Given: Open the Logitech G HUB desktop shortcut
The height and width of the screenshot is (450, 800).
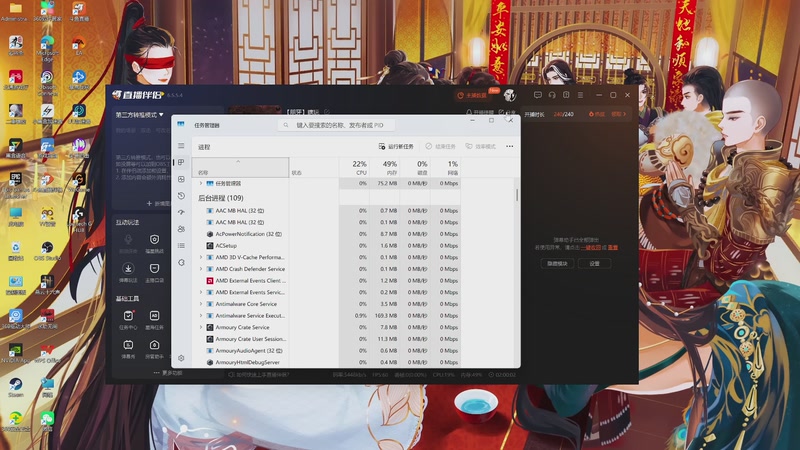Looking at the screenshot, I should click(x=79, y=219).
